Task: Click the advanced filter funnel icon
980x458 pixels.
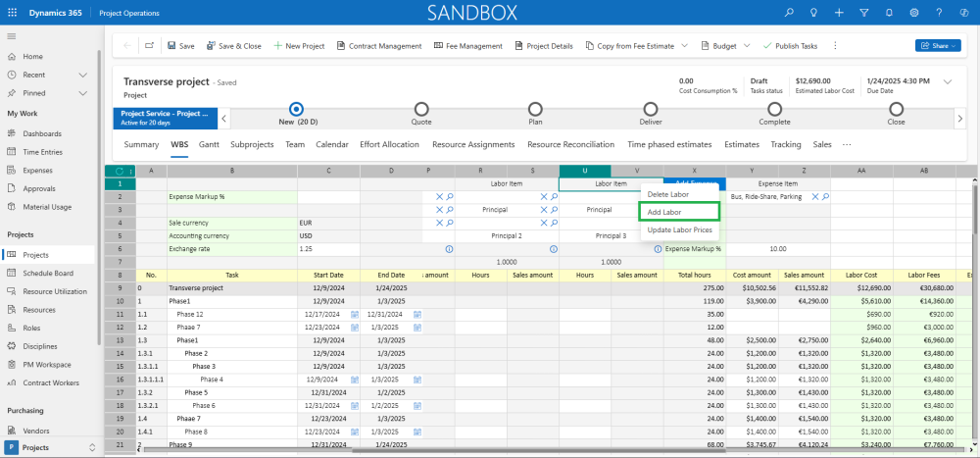Action: point(862,13)
